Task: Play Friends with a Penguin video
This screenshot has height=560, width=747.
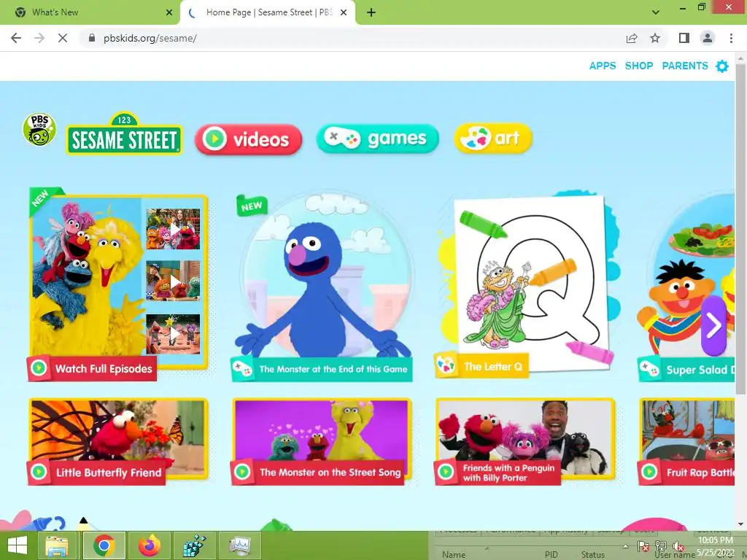Action: 525,440
